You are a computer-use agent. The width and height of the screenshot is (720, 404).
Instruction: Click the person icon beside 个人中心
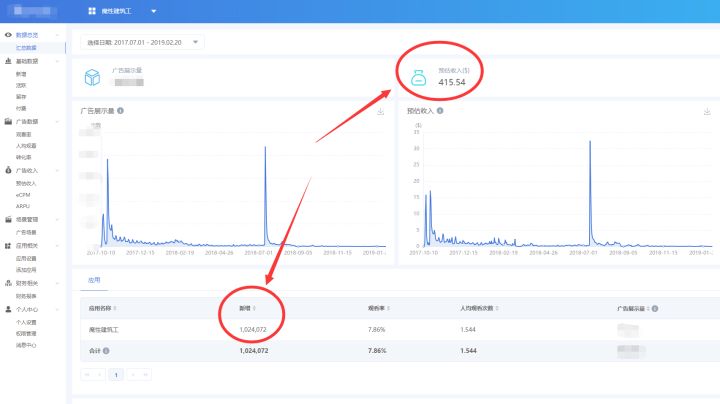(8, 309)
